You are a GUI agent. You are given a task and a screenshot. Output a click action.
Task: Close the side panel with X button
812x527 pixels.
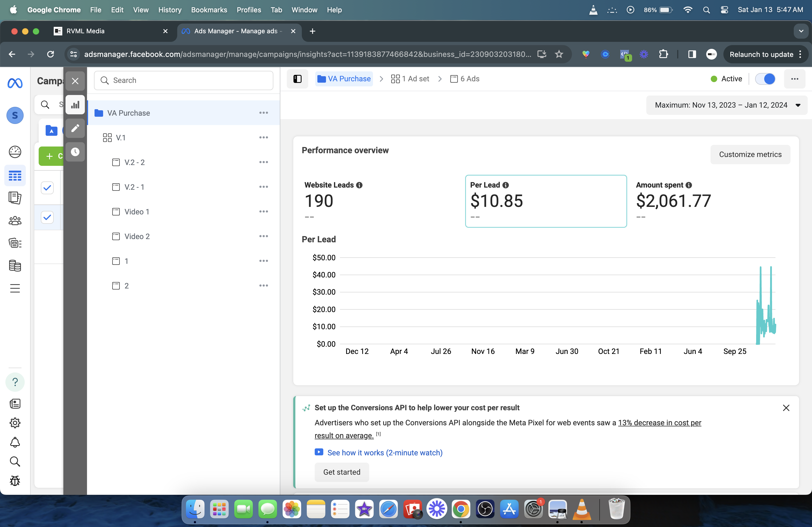[75, 81]
